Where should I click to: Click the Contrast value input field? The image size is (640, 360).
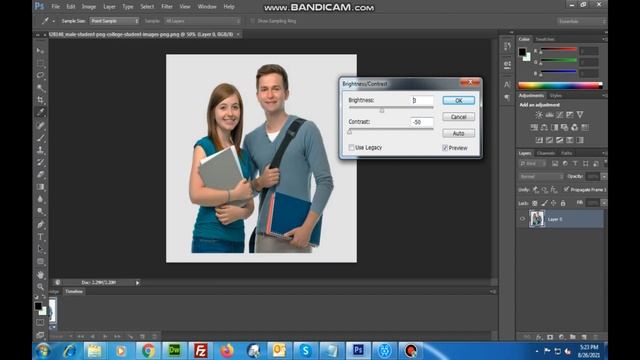422,122
